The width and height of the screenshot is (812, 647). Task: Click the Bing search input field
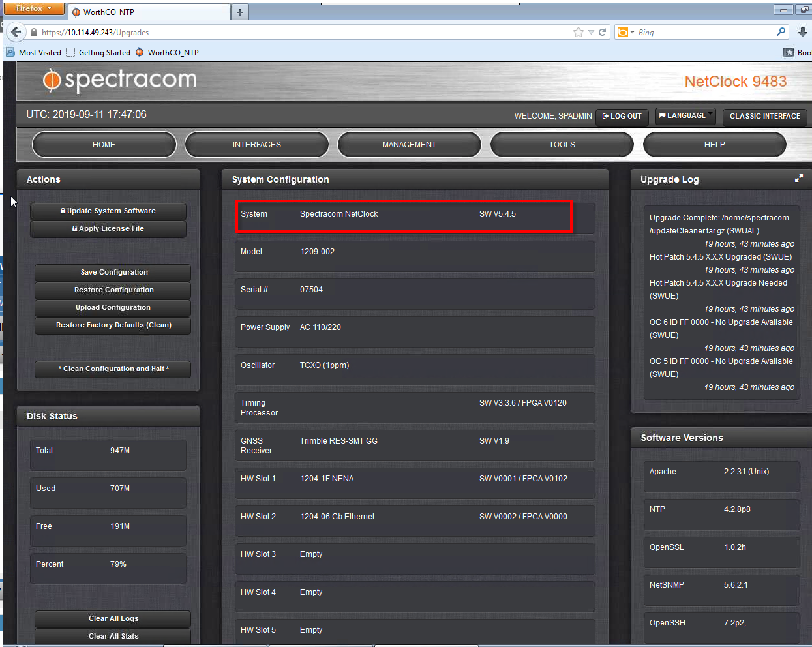pos(706,32)
